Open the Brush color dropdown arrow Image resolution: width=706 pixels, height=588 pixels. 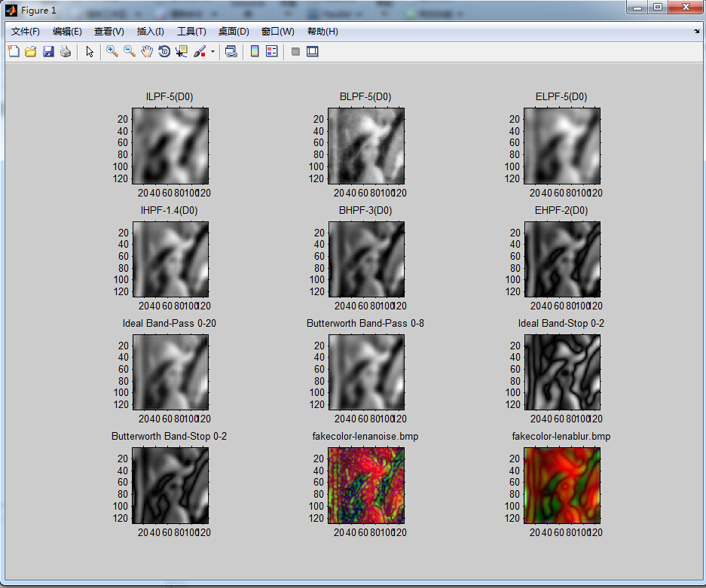212,51
